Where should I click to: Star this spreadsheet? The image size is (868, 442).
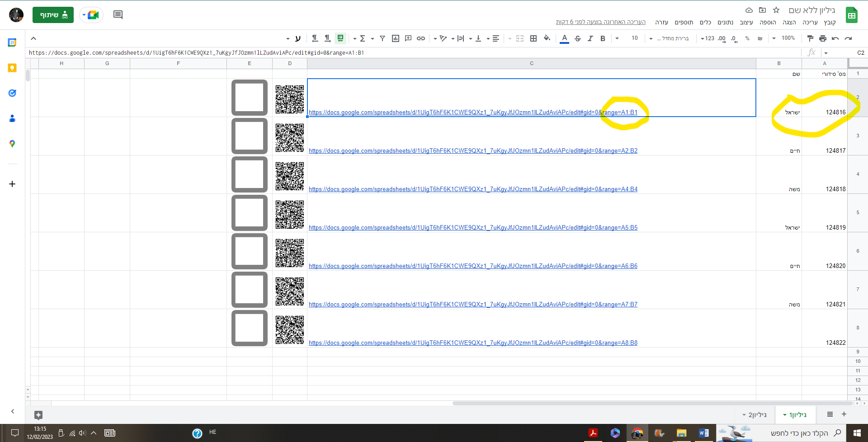tap(776, 10)
